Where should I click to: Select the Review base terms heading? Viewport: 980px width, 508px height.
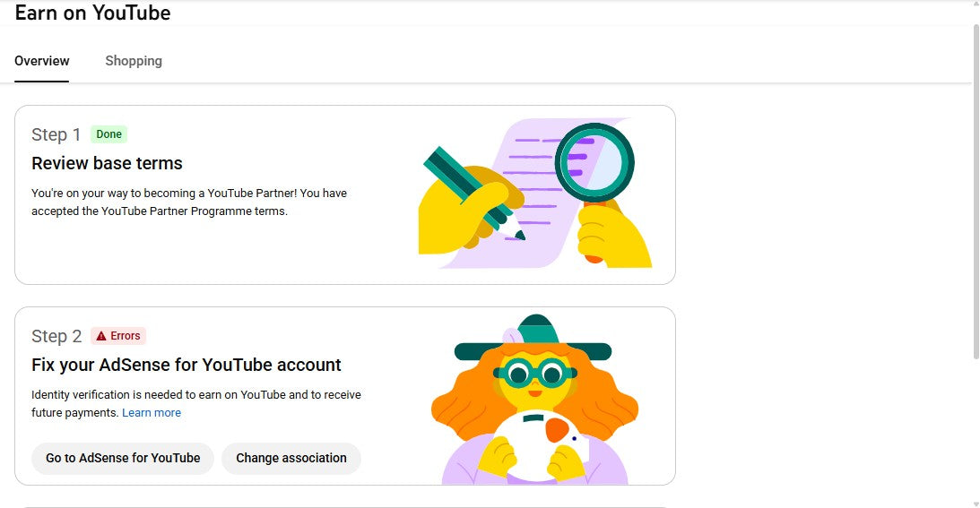[x=107, y=163]
